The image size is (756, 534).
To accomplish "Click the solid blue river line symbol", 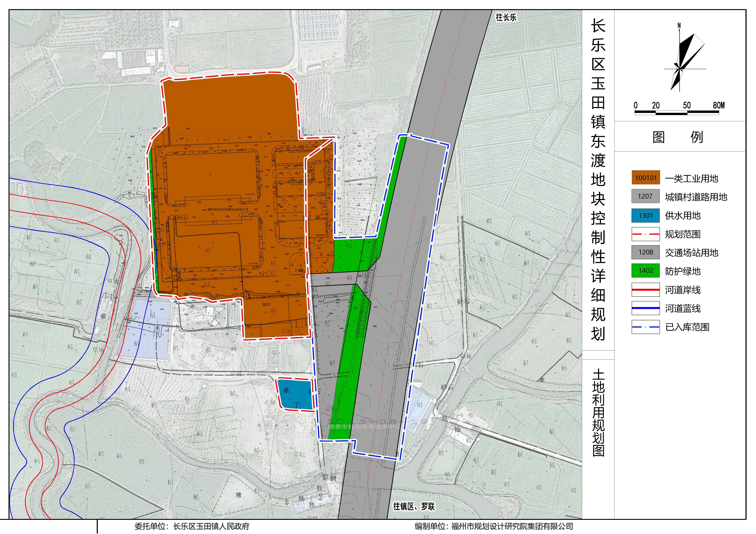I will point(645,308).
